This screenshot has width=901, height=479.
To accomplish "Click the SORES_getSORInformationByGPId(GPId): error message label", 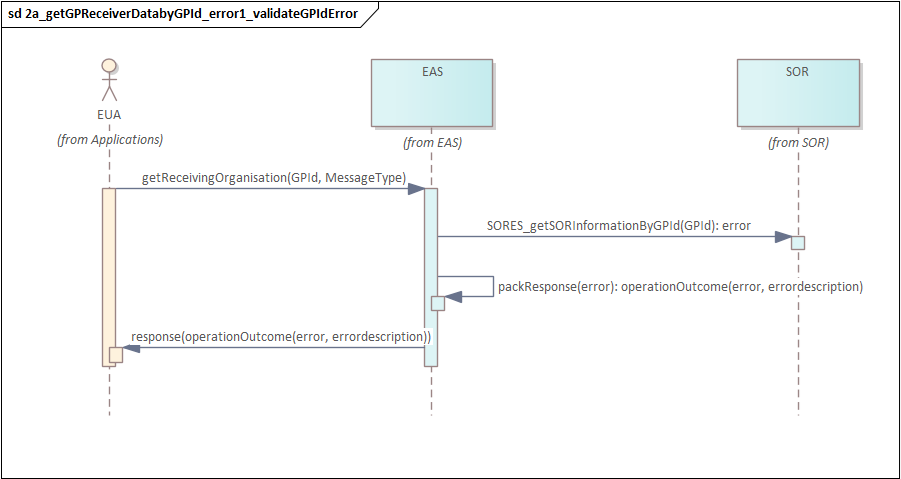I will click(x=618, y=226).
